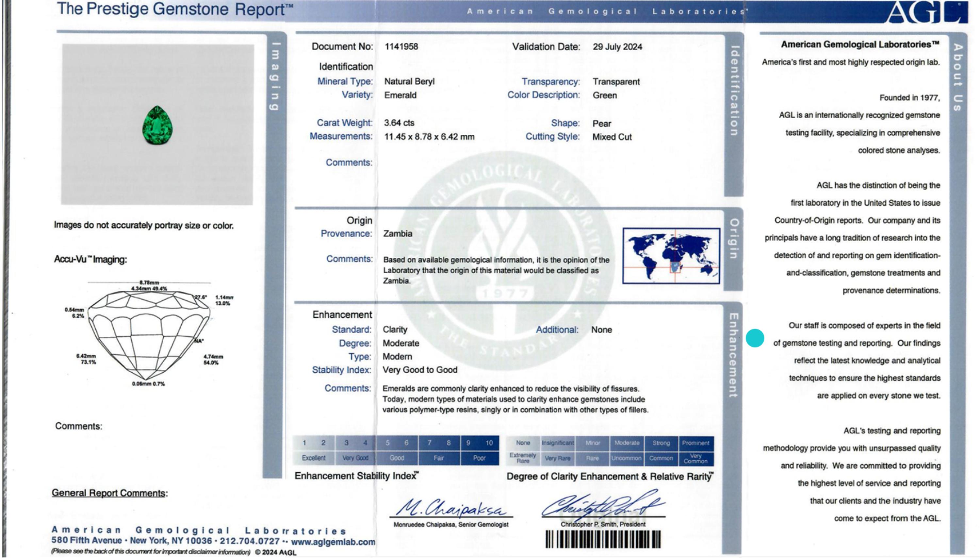Click the color description value Green
Viewport: 980px width, 558px height.
click(x=605, y=95)
